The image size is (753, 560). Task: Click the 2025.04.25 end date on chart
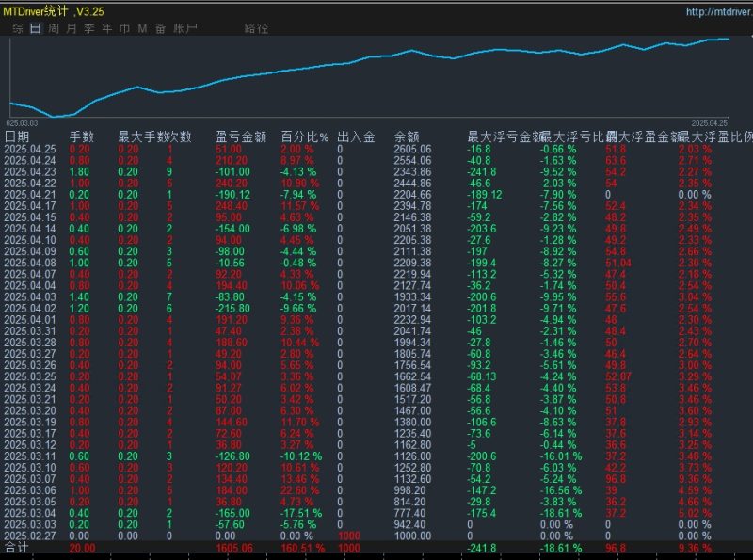[x=710, y=122]
